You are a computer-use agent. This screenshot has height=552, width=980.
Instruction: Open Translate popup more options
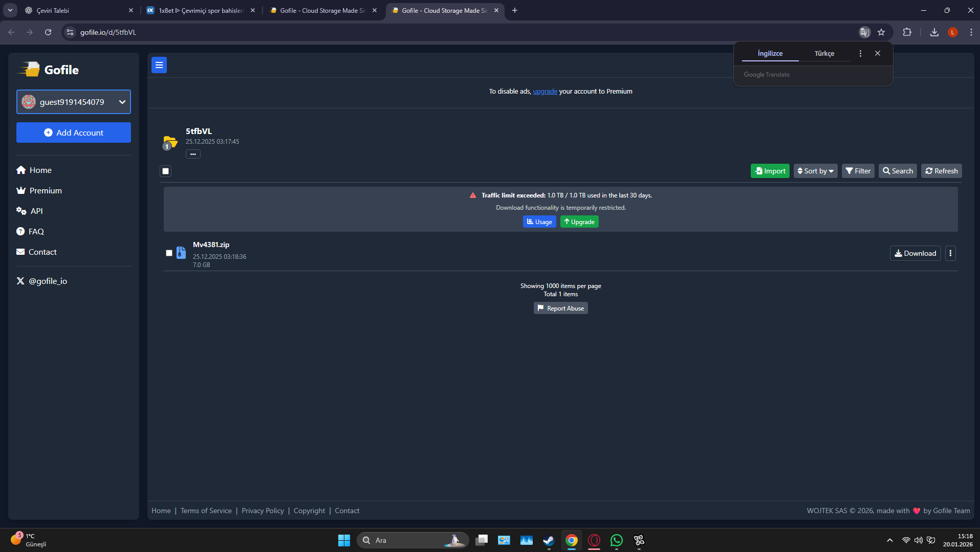[x=860, y=53]
